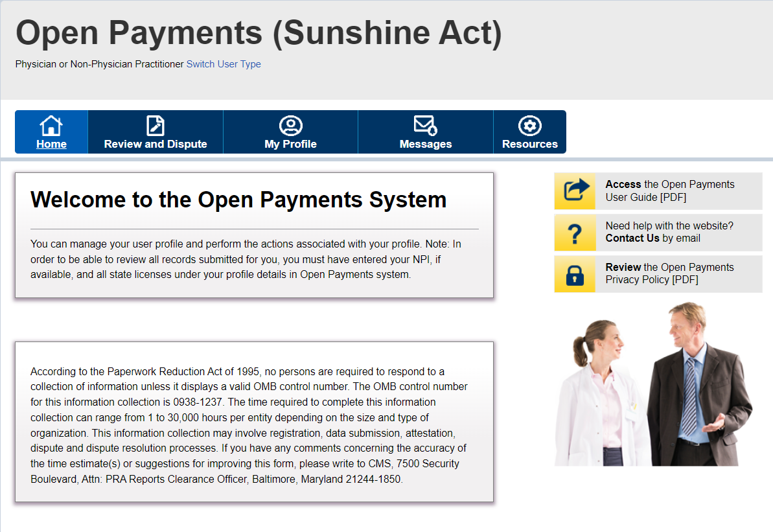Go to Review and Dispute tab
This screenshot has width=773, height=532.
(x=156, y=132)
